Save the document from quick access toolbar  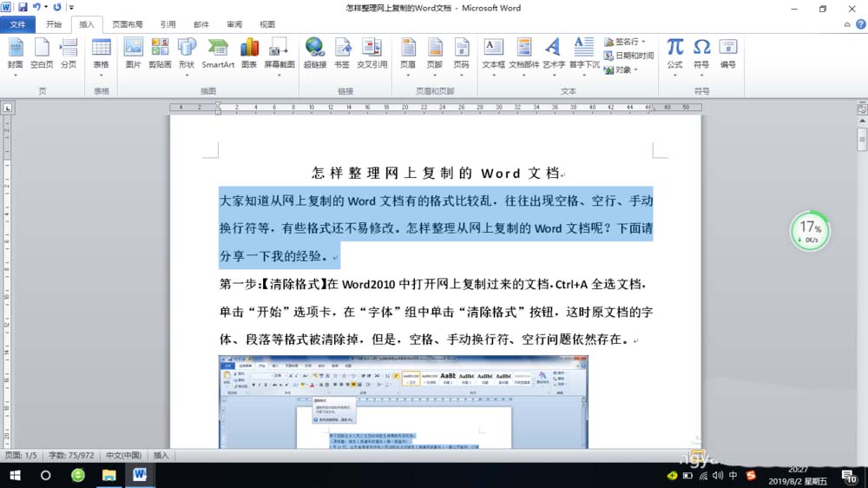[23, 7]
